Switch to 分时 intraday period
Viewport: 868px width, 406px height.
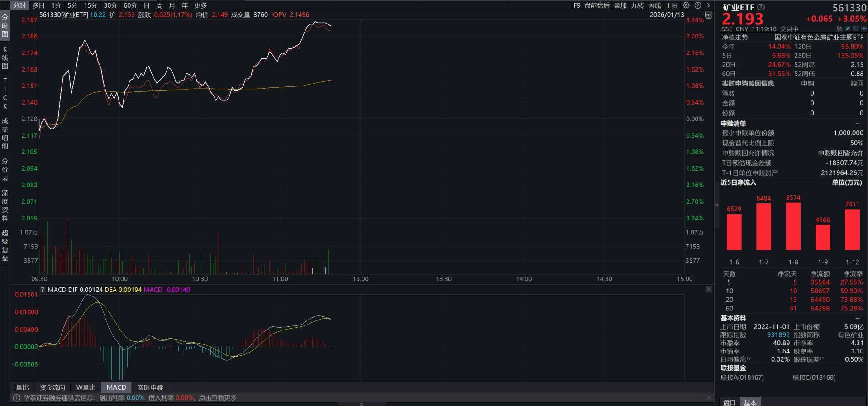pyautogui.click(x=19, y=5)
